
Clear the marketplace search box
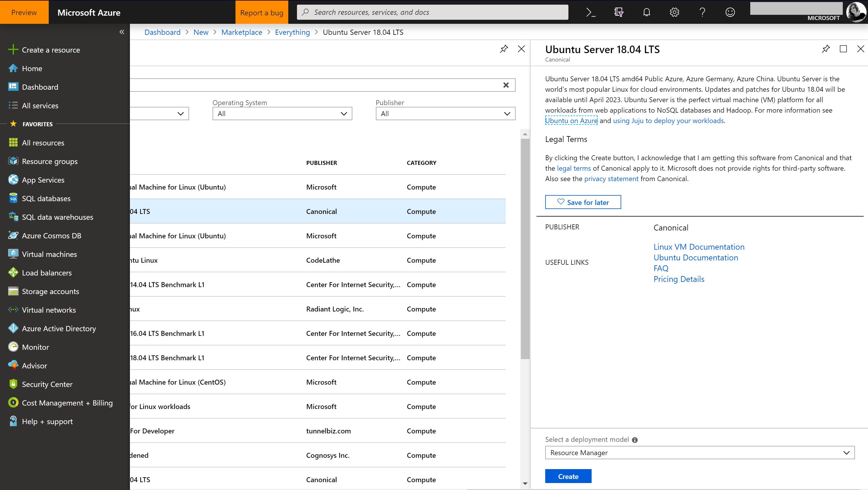pos(506,85)
